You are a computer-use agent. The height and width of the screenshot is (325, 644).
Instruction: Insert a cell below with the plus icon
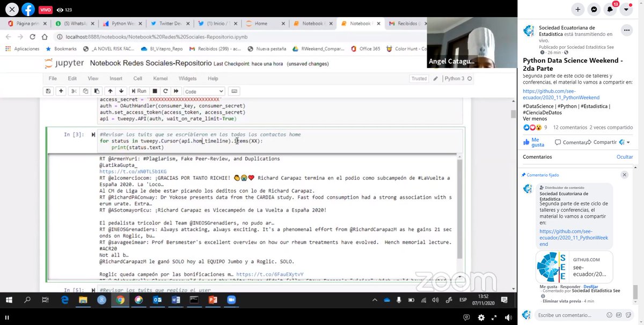click(61, 91)
